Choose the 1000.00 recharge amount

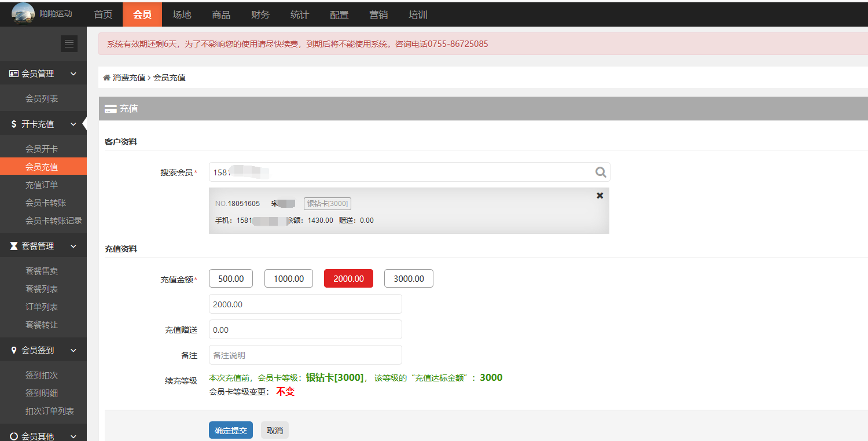point(289,278)
